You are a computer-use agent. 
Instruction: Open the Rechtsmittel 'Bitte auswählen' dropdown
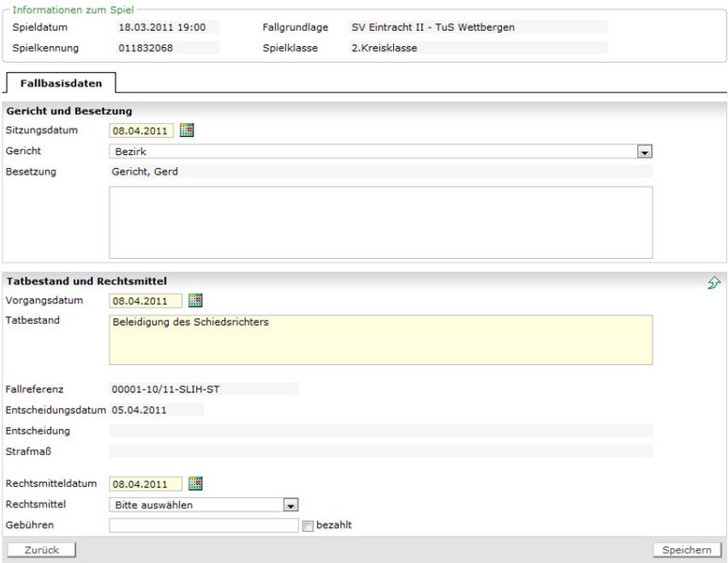291,505
